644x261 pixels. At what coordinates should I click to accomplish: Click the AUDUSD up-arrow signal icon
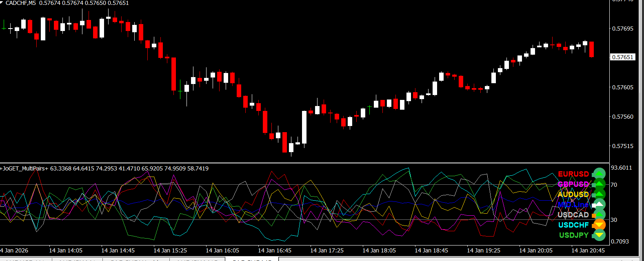tap(599, 194)
